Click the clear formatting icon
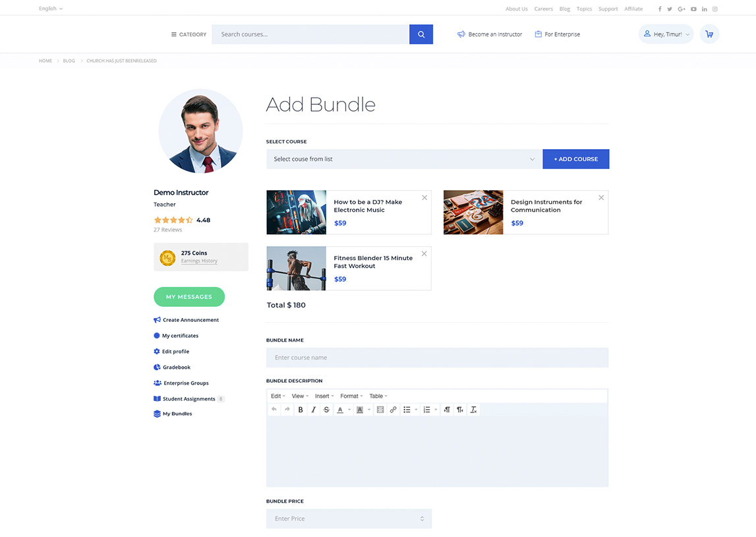The height and width of the screenshot is (537, 756). tap(473, 410)
